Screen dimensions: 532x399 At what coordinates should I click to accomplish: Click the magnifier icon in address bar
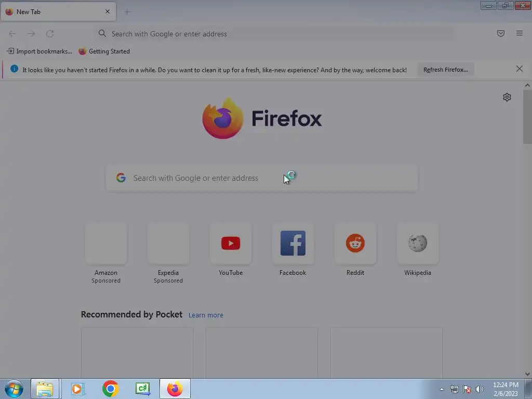[x=102, y=33]
